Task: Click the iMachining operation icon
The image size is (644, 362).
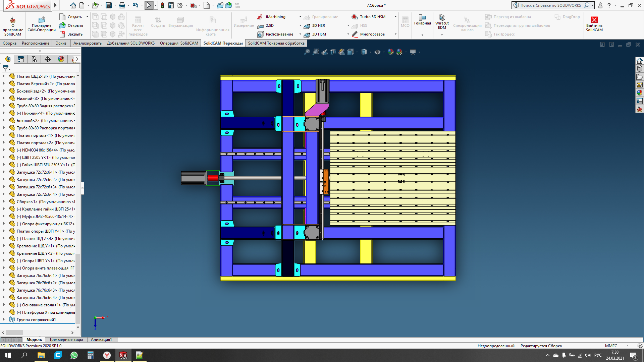Action: pyautogui.click(x=260, y=17)
